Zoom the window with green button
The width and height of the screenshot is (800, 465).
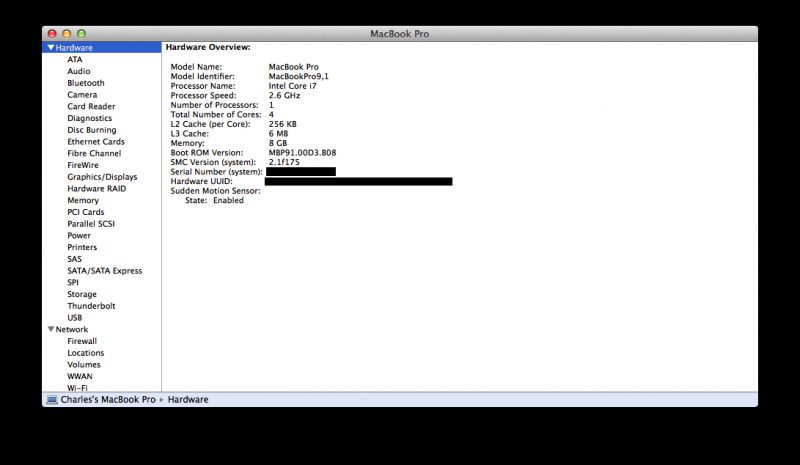[81, 34]
